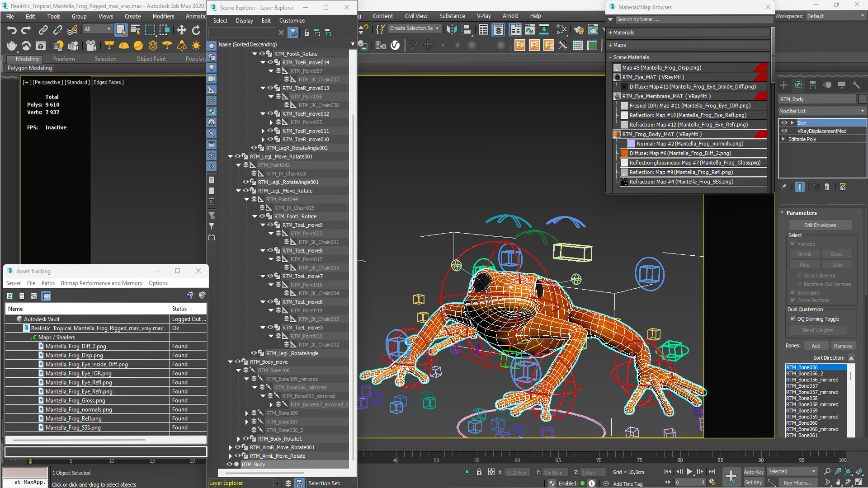Click the Unlink Selection icon

(57, 30)
